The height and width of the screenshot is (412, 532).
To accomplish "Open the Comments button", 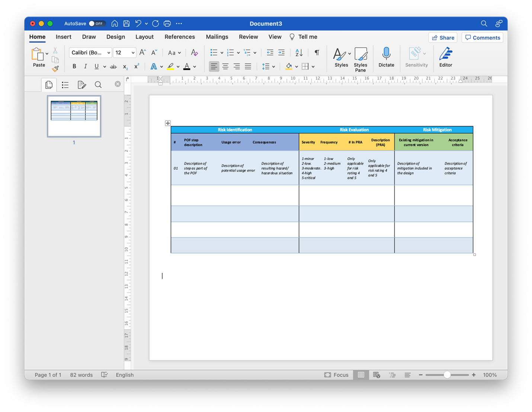I will [483, 38].
